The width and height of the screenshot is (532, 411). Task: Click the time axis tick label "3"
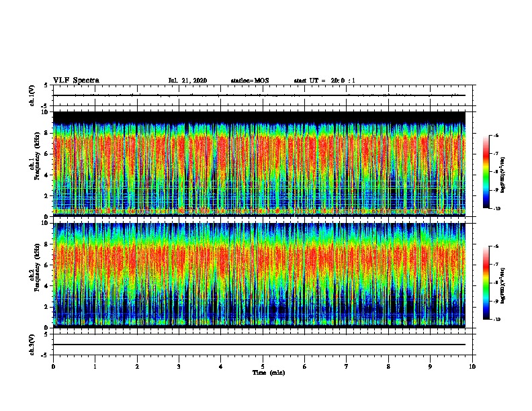pos(179,367)
